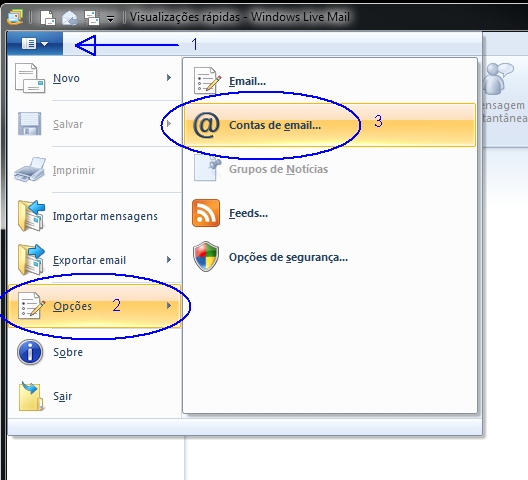The width and height of the screenshot is (528, 480).
Task: Open the Opções menu entry
Action: [x=94, y=306]
